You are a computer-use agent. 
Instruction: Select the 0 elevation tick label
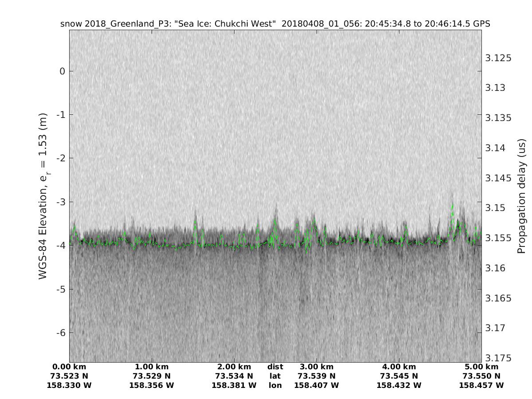(x=63, y=71)
